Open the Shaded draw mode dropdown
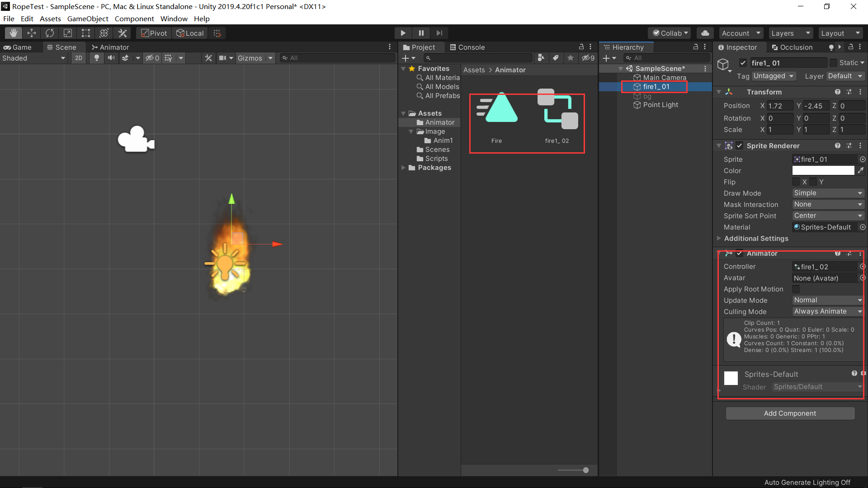868x488 pixels. [34, 58]
